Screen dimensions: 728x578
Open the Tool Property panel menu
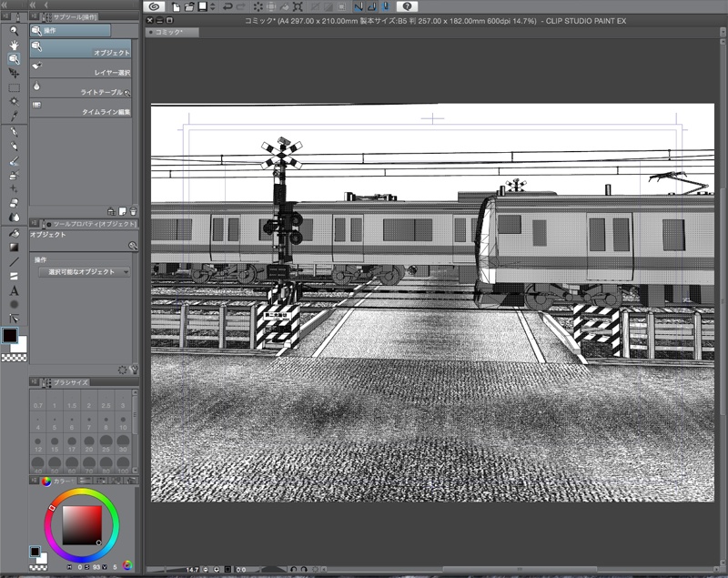click(34, 223)
